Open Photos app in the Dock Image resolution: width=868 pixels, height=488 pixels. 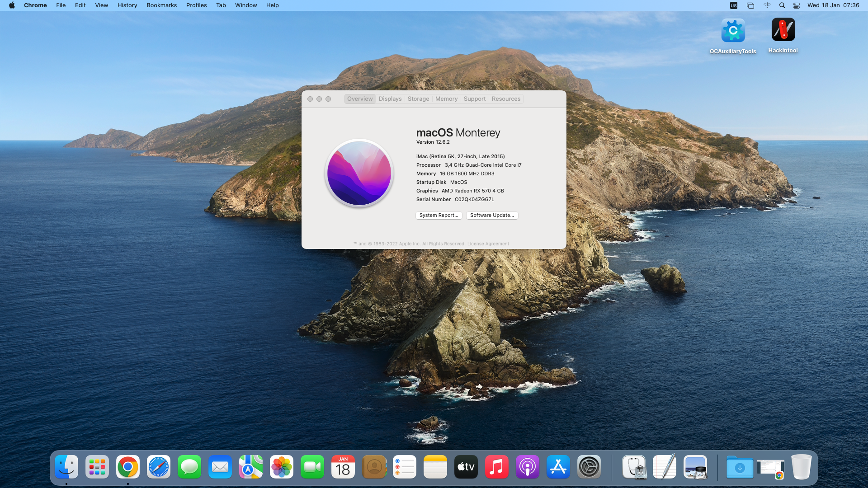pyautogui.click(x=282, y=467)
